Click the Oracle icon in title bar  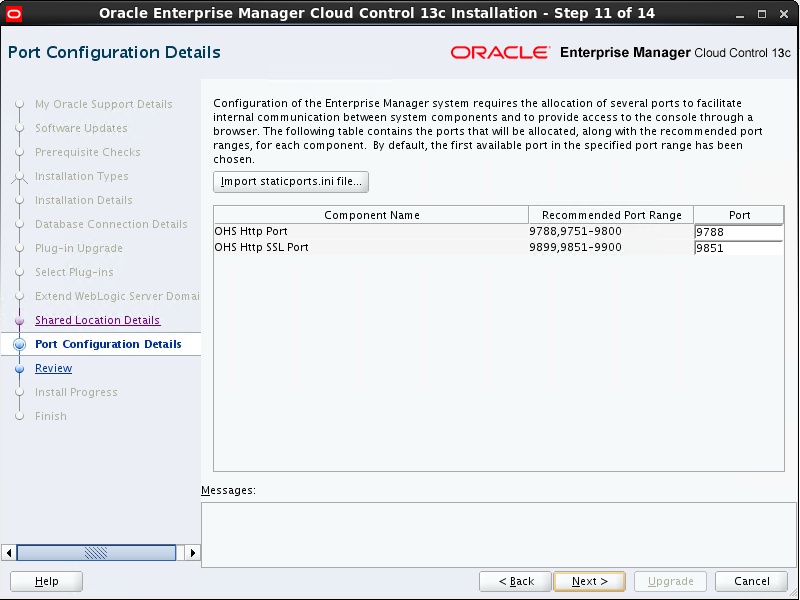(14, 13)
